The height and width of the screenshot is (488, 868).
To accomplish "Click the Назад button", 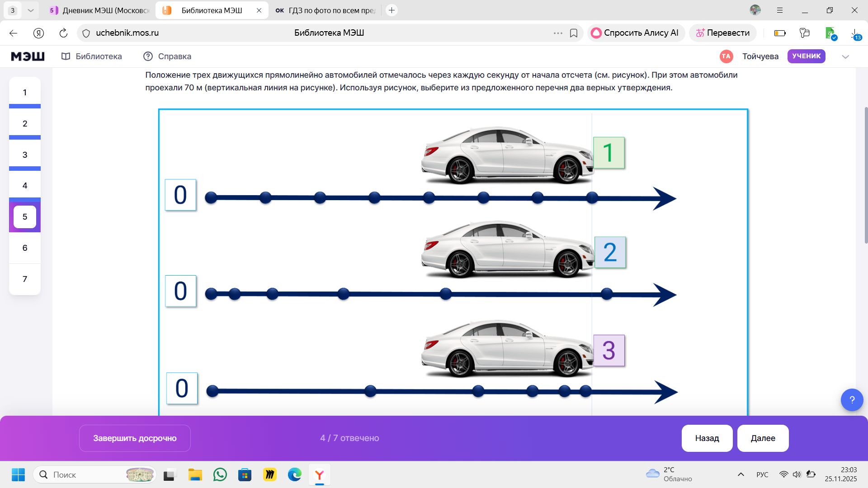I will coord(707,438).
